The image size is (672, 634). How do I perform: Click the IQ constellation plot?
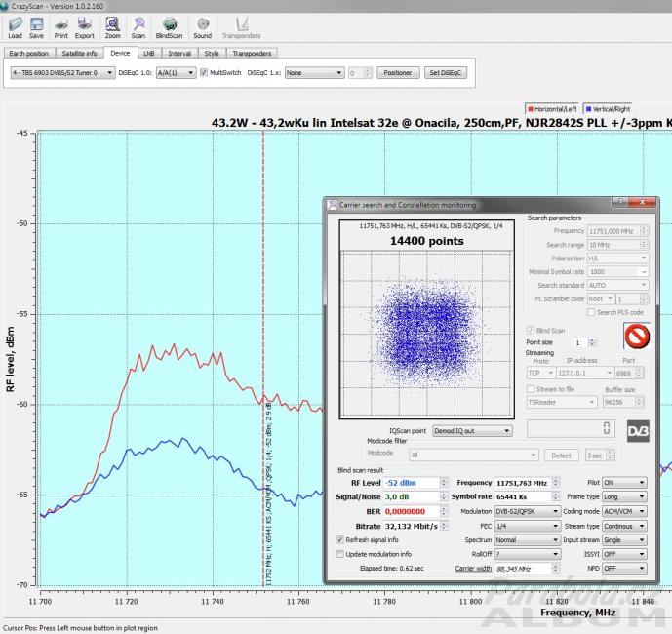coord(427,334)
